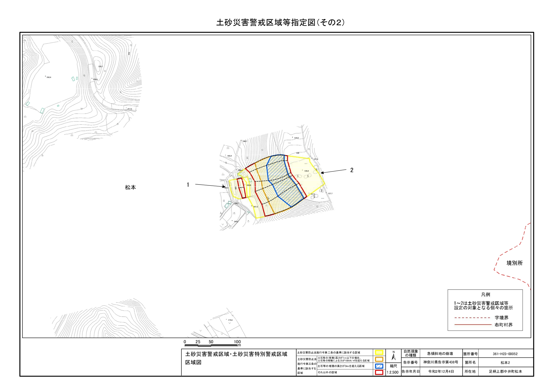The height and width of the screenshot is (392, 551).
Task: Click the date 令和2年12月4日 cell
Action: point(441,371)
